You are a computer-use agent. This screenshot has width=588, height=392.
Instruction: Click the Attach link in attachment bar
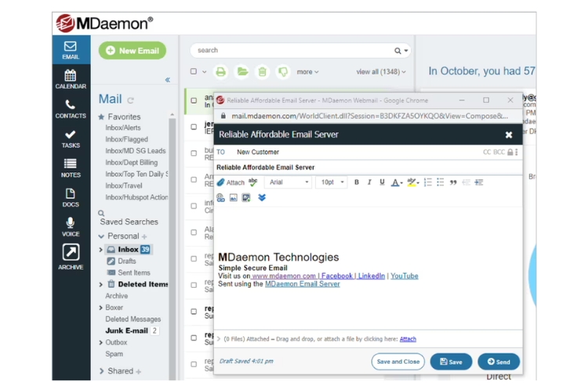tap(408, 339)
